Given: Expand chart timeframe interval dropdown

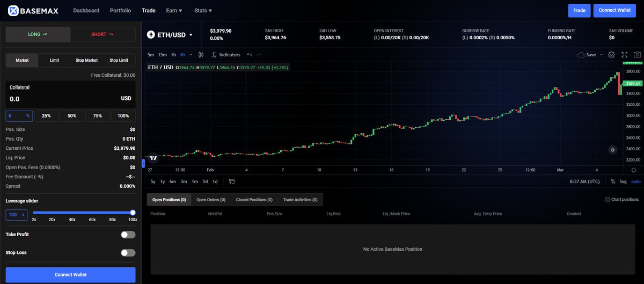Looking at the screenshot, I should coord(191,55).
